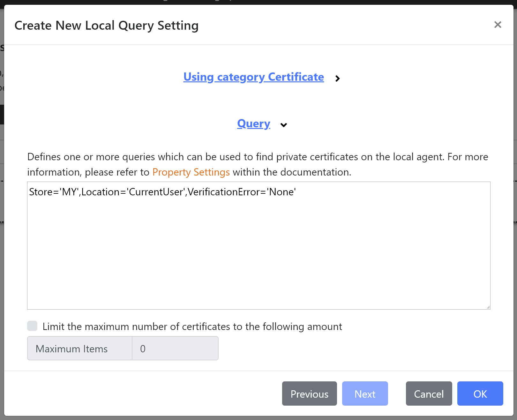Image resolution: width=517 pixels, height=420 pixels.
Task: Open the Property Settings documentation link
Action: [191, 172]
